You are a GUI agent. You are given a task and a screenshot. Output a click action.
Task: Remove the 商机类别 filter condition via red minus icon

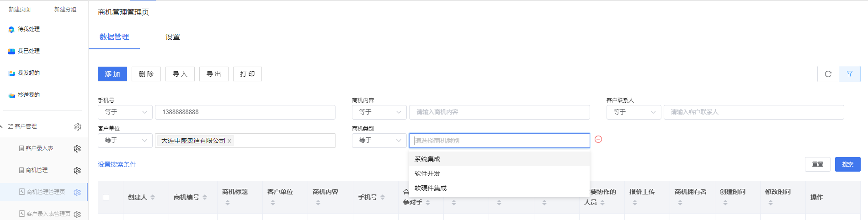pos(598,139)
